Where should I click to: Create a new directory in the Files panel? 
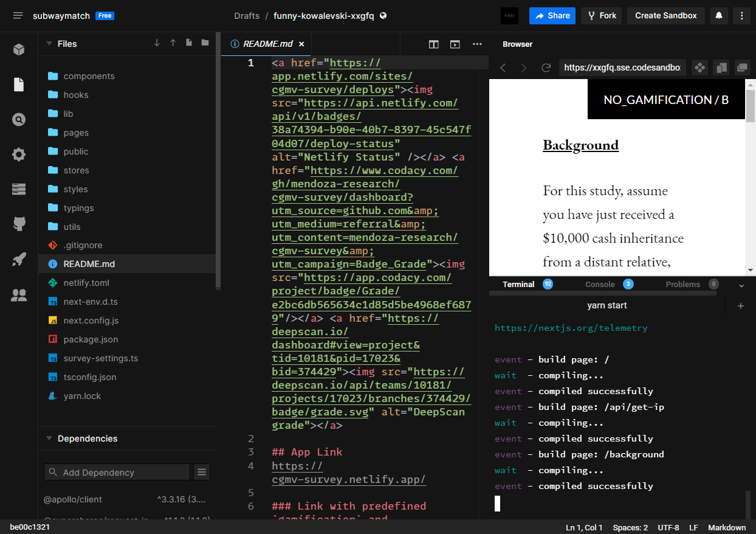[205, 43]
